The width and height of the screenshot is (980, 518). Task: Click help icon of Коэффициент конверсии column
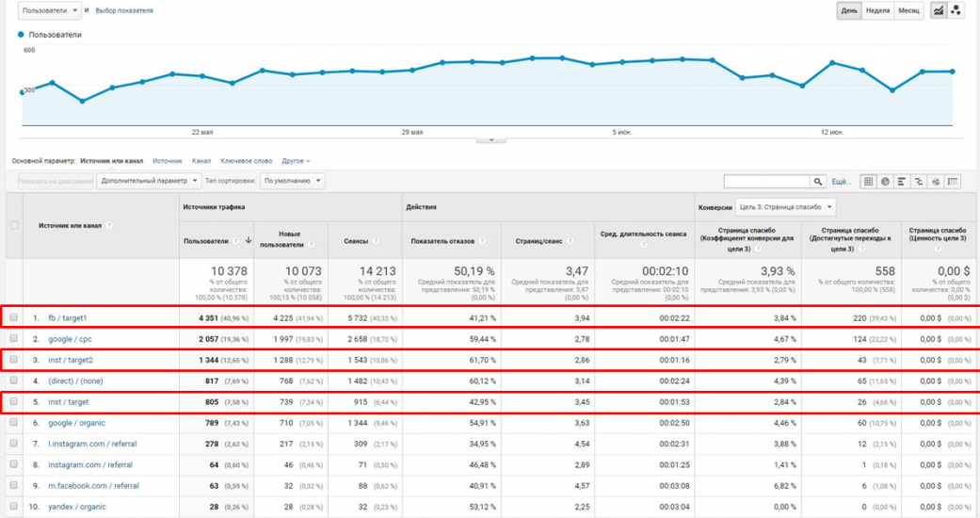[x=758, y=249]
